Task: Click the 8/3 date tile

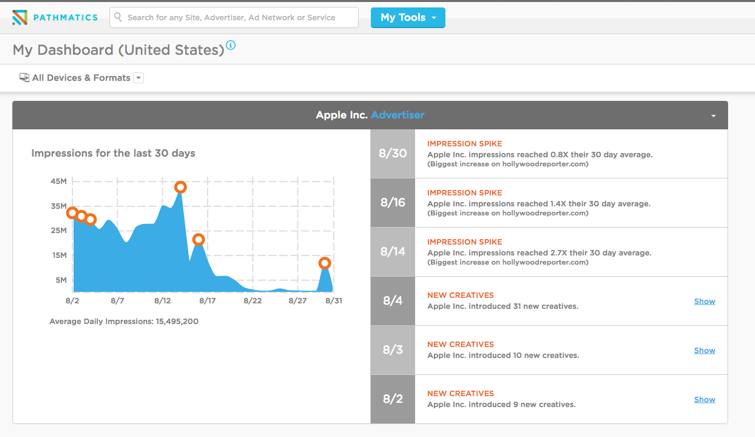Action: (x=392, y=350)
